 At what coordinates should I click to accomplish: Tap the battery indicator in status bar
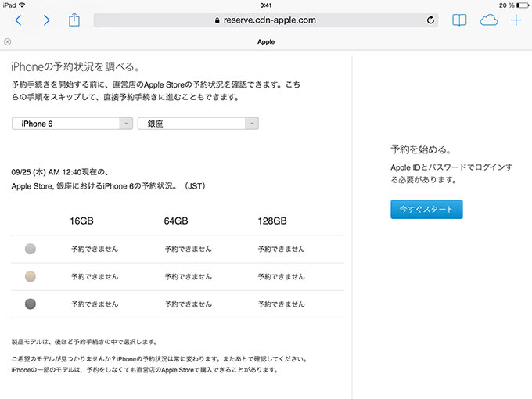point(522,5)
